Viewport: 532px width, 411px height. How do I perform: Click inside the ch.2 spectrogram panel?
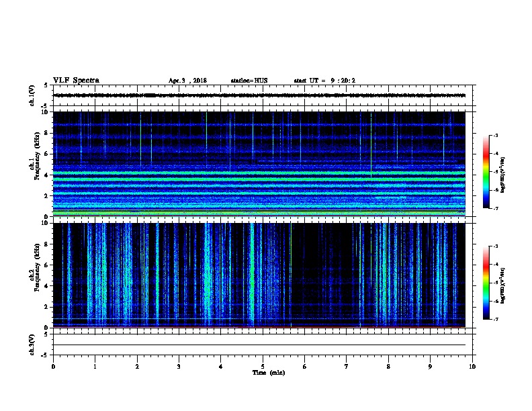click(x=259, y=275)
